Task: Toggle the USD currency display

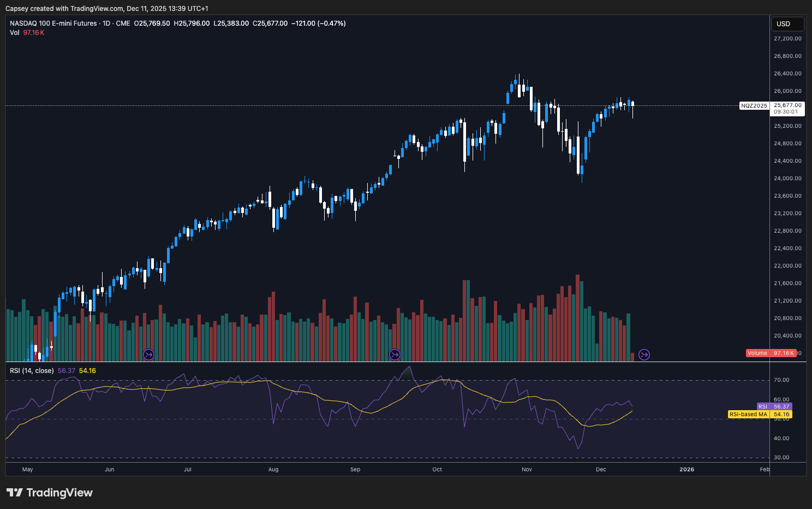Action: (787, 23)
